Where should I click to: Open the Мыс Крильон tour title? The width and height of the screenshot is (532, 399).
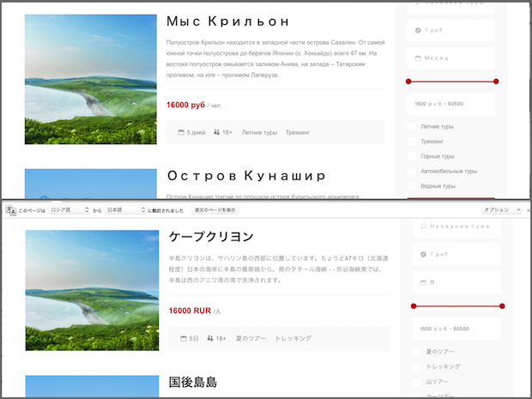(x=227, y=21)
